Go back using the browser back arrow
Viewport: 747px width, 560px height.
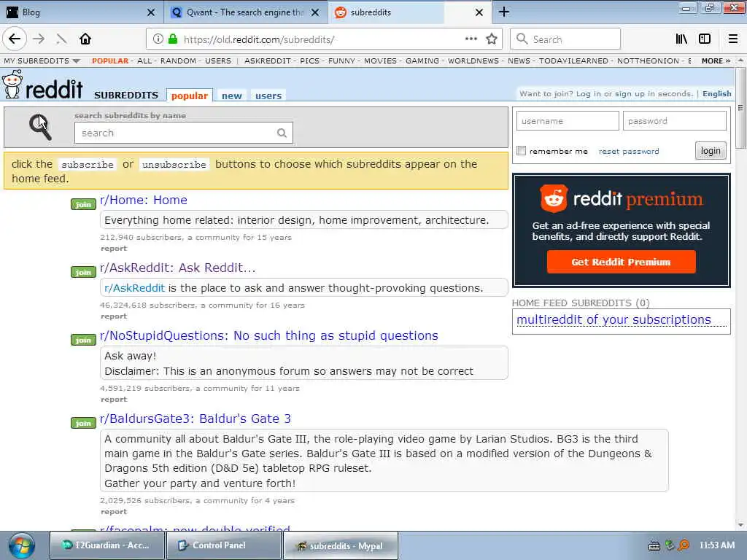tap(15, 39)
